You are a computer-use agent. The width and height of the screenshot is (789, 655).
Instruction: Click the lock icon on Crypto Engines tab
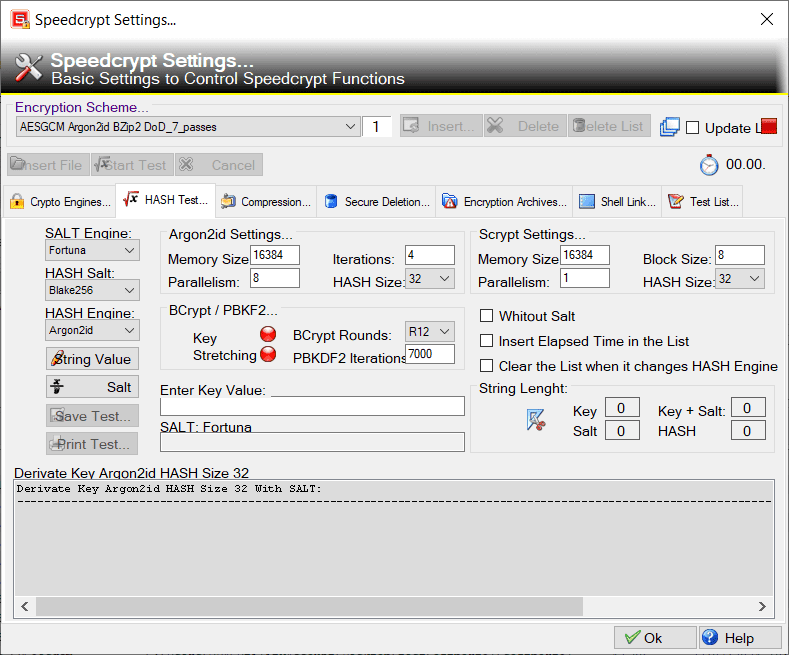pos(17,201)
